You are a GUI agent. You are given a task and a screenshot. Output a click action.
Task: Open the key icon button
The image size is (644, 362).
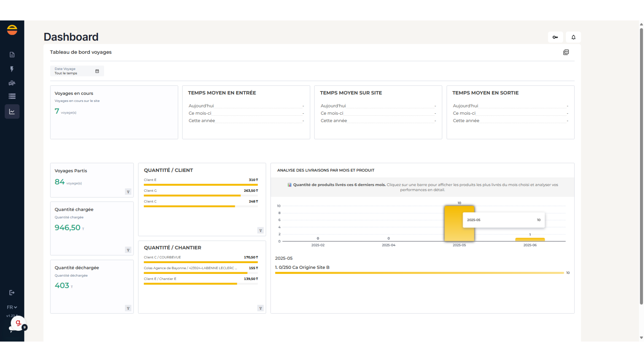point(555,37)
